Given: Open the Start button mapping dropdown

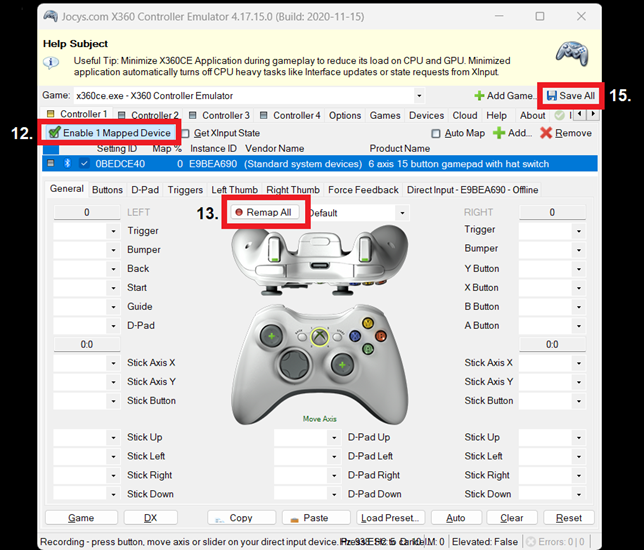Looking at the screenshot, I should 113,288.
